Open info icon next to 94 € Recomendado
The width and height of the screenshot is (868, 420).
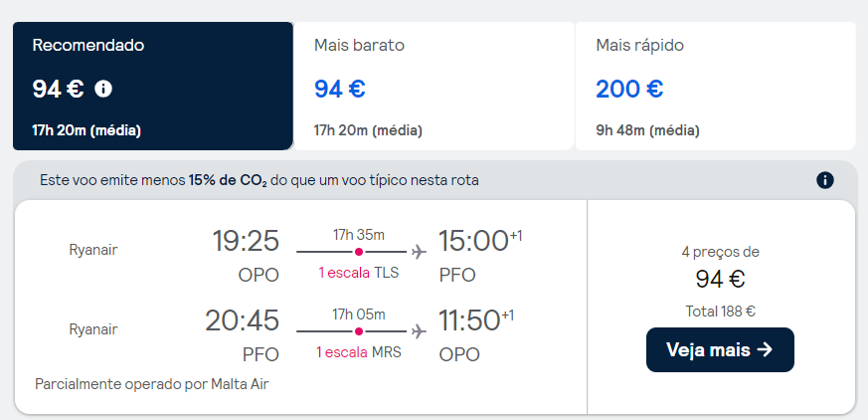103,89
